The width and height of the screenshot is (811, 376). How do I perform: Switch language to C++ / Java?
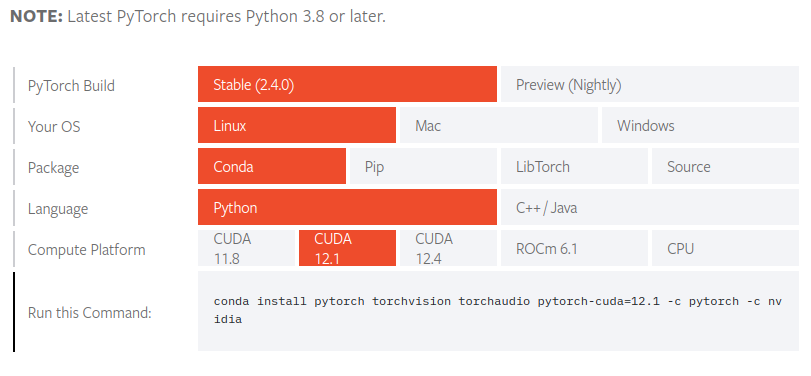point(650,207)
